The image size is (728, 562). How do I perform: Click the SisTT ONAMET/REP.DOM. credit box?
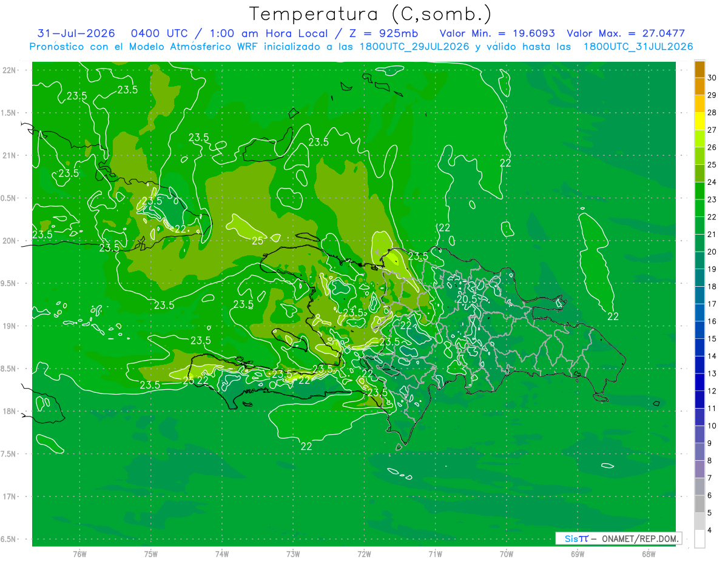[618, 538]
